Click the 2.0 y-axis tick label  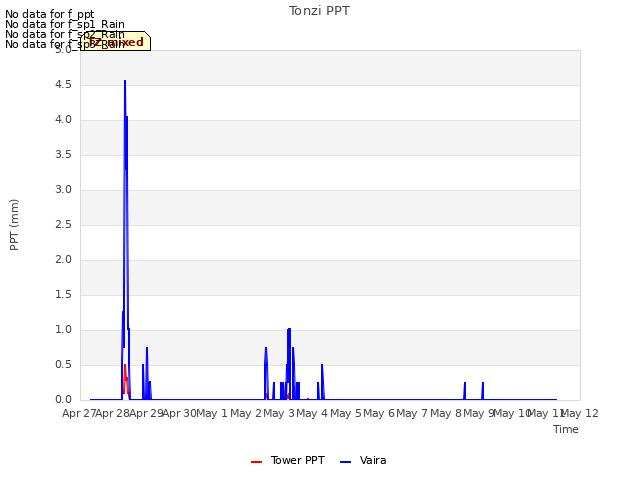(63, 260)
